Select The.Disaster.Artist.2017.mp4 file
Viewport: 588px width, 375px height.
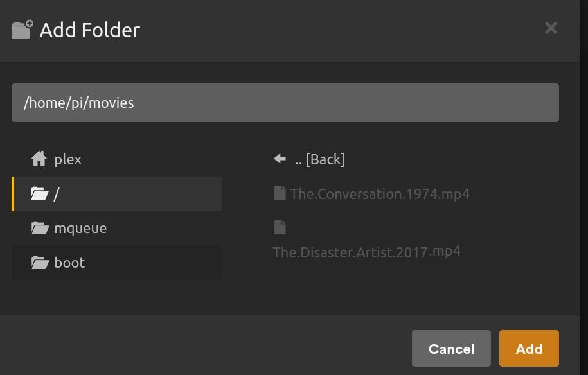366,252
